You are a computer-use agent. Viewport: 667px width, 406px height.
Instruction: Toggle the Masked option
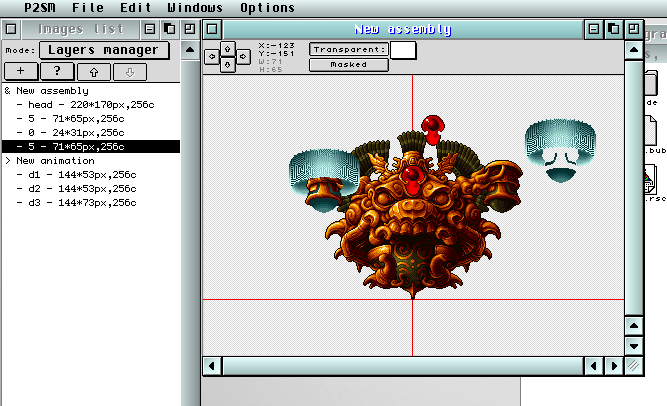click(348, 65)
